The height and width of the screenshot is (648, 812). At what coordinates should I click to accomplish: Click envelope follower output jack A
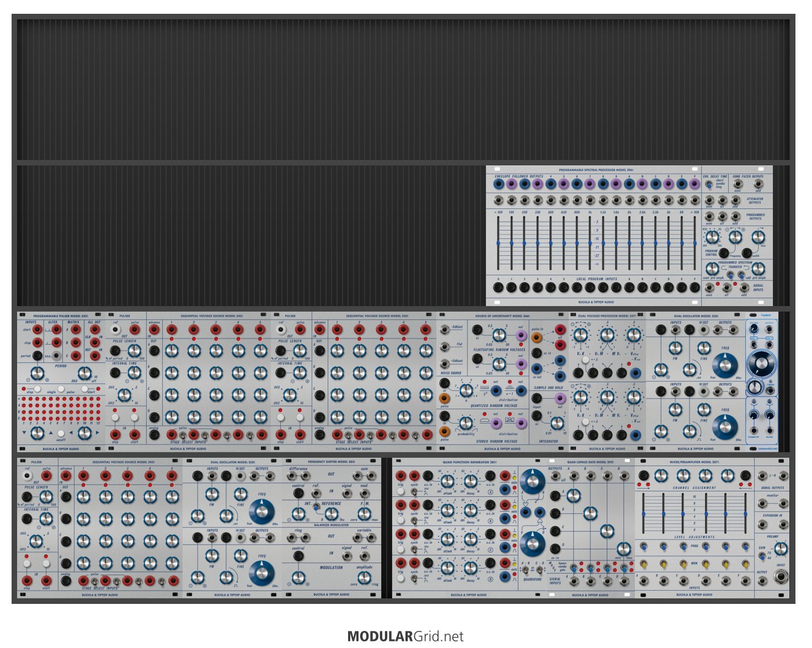coord(629,184)
